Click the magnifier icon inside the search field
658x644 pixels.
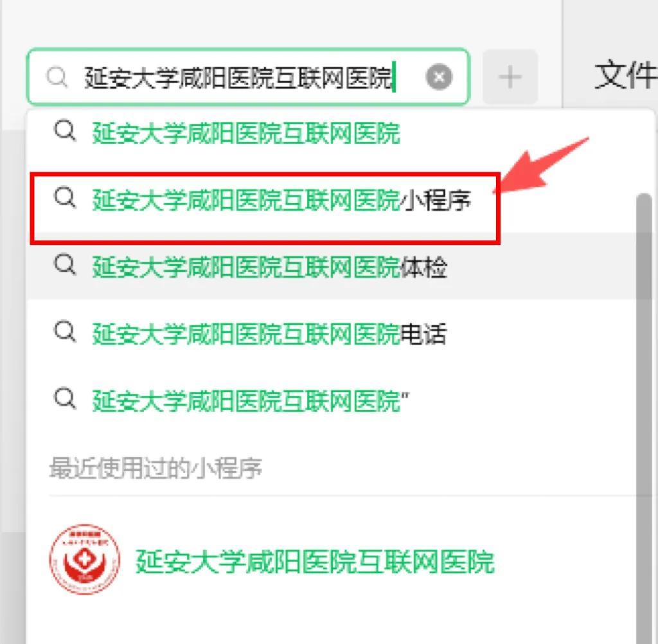click(x=57, y=77)
